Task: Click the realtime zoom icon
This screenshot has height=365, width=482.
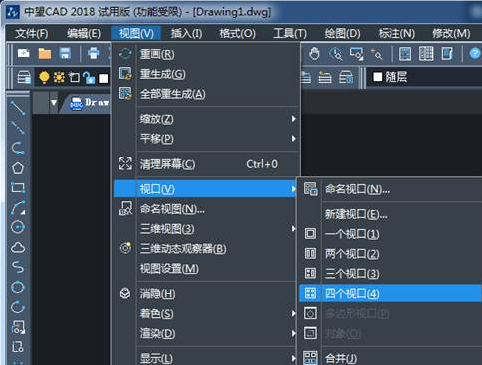Action: point(336,54)
